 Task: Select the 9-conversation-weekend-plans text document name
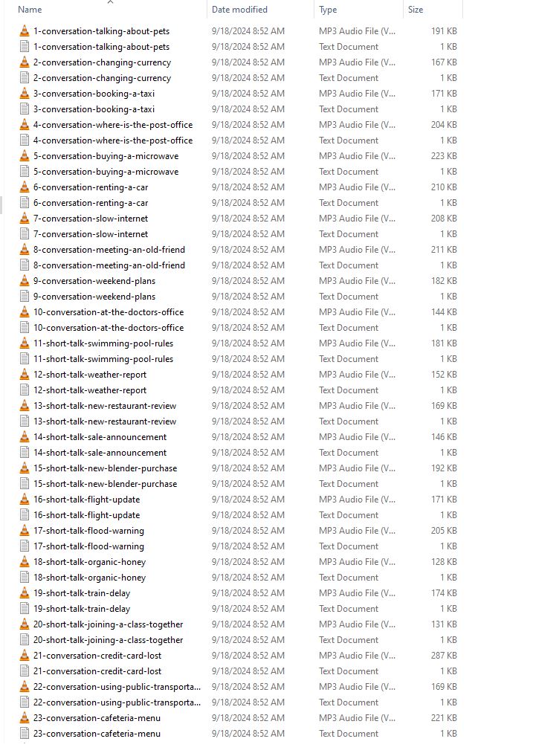coord(94,297)
